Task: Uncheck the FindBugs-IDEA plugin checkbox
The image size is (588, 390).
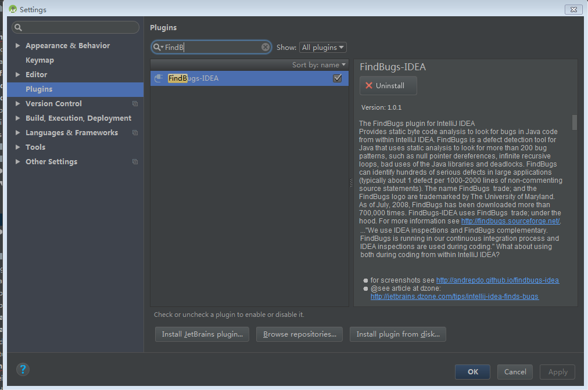Action: (x=337, y=78)
